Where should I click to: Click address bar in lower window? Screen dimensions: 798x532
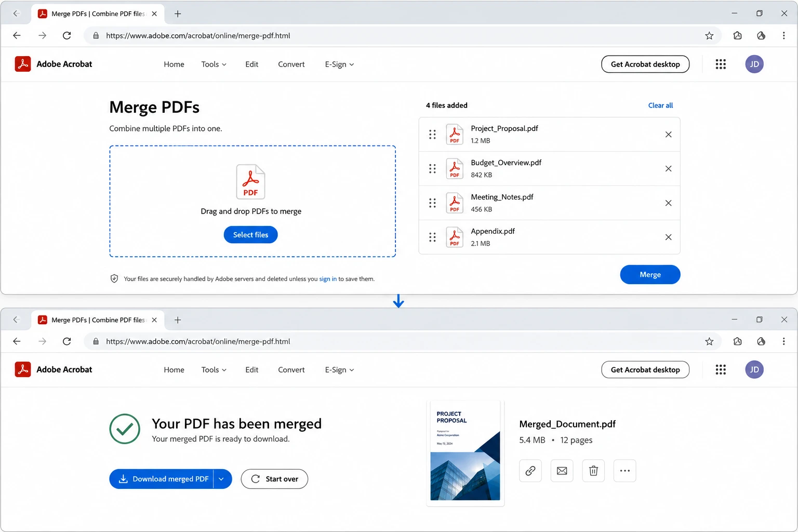[403, 341]
